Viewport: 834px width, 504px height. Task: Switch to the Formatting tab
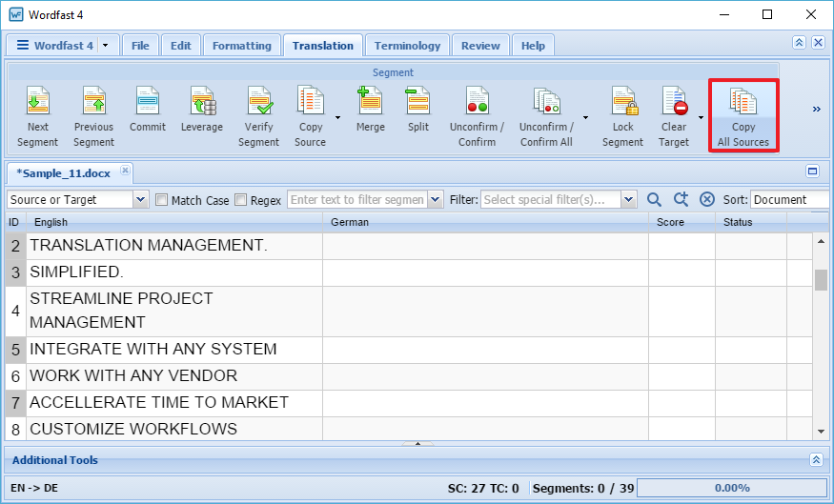pyautogui.click(x=242, y=46)
